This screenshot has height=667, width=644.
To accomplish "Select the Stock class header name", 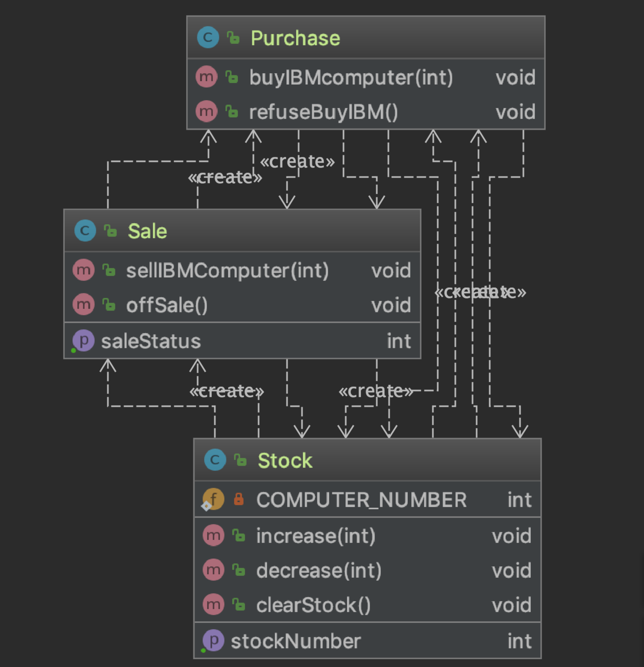I will pos(285,460).
